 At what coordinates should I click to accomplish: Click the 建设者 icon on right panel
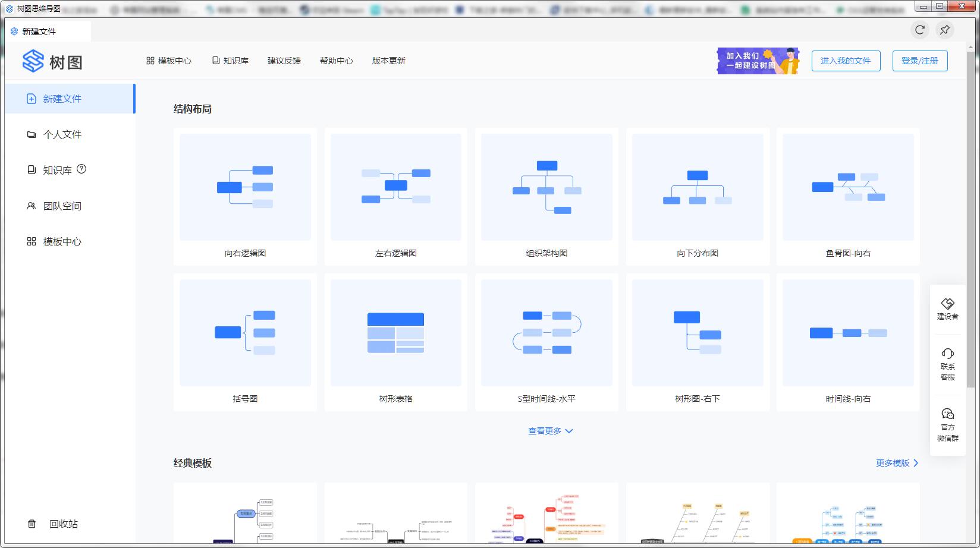click(x=947, y=308)
